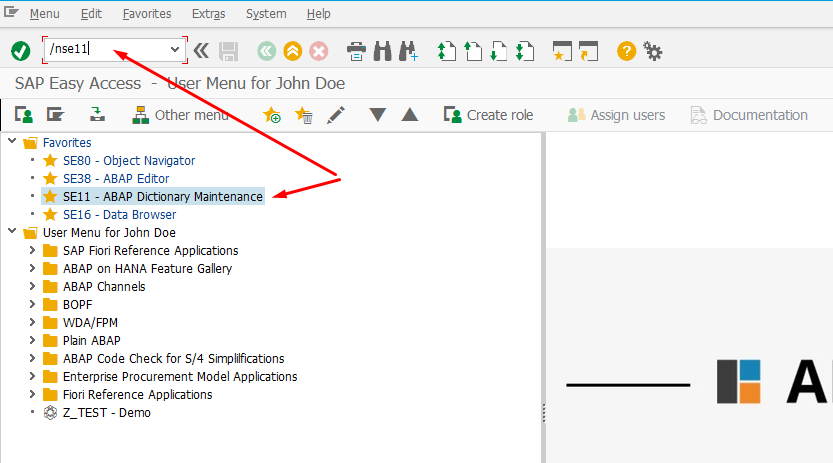Expand the ABAP Channels folder

32,286
